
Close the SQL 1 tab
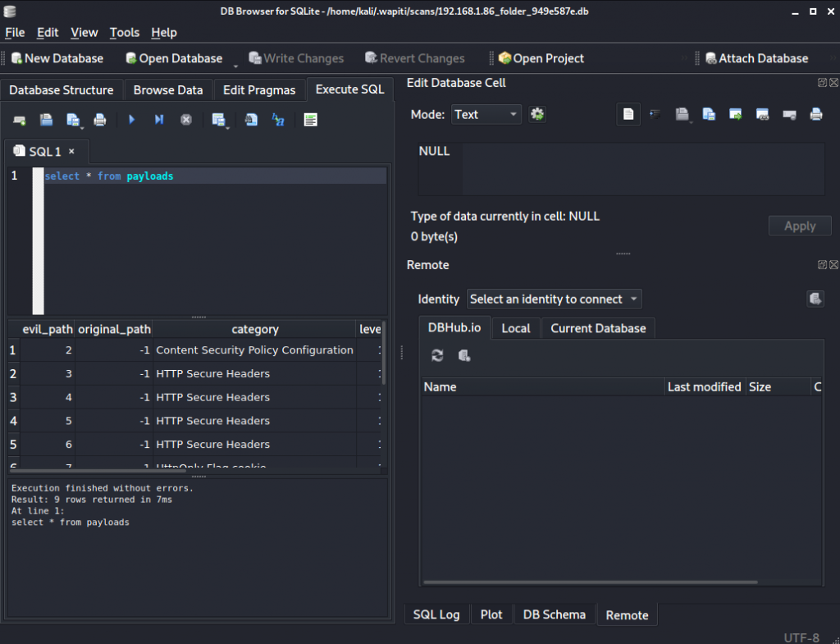tap(71, 152)
